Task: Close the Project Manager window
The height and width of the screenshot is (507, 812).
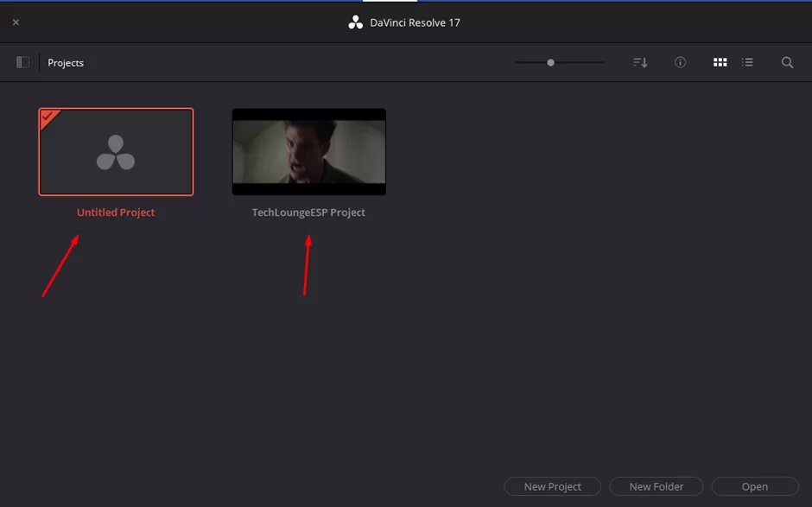Action: (x=16, y=22)
